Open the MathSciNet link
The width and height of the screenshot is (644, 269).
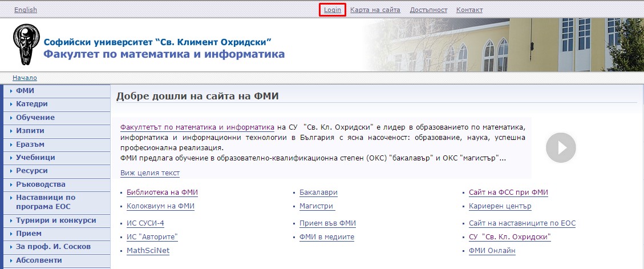point(148,251)
